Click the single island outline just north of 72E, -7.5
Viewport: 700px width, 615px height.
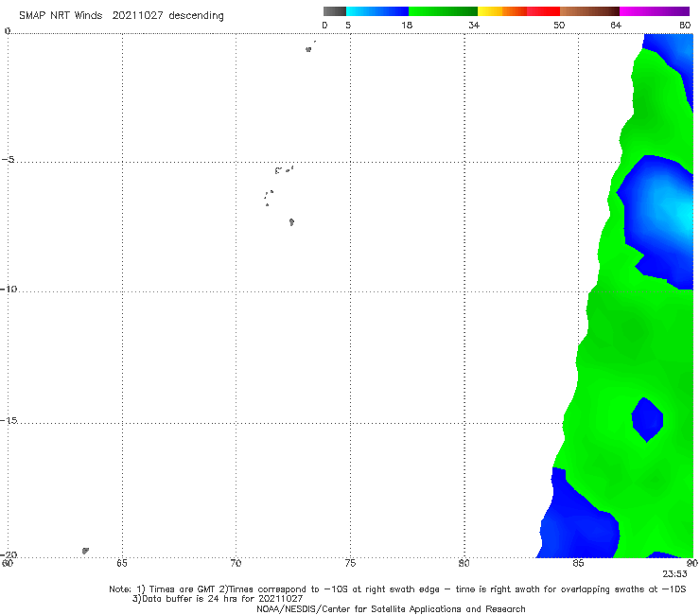(291, 222)
